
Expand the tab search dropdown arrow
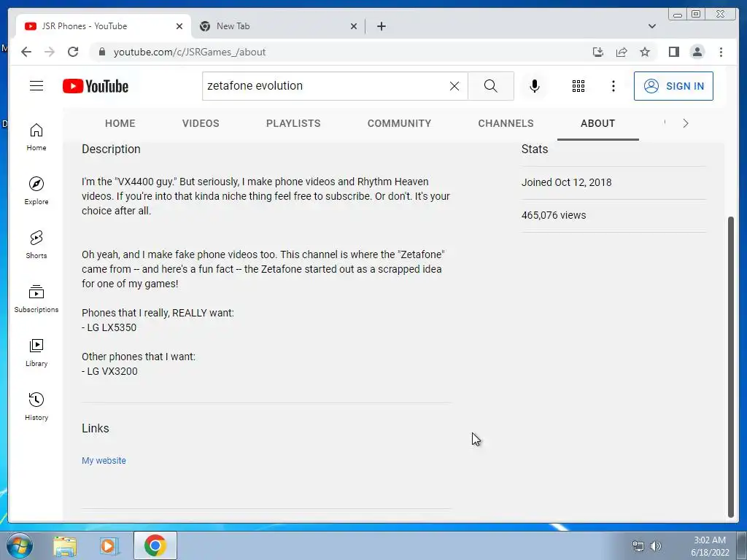click(652, 26)
